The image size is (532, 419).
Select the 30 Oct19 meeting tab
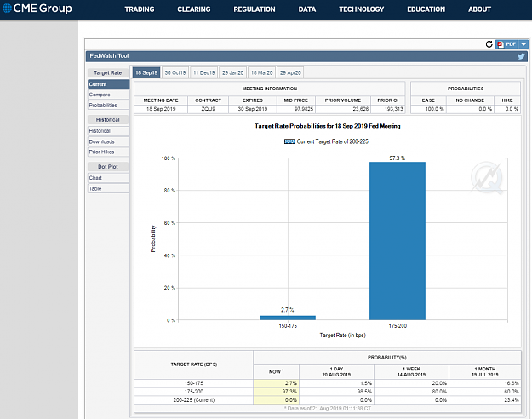click(175, 72)
